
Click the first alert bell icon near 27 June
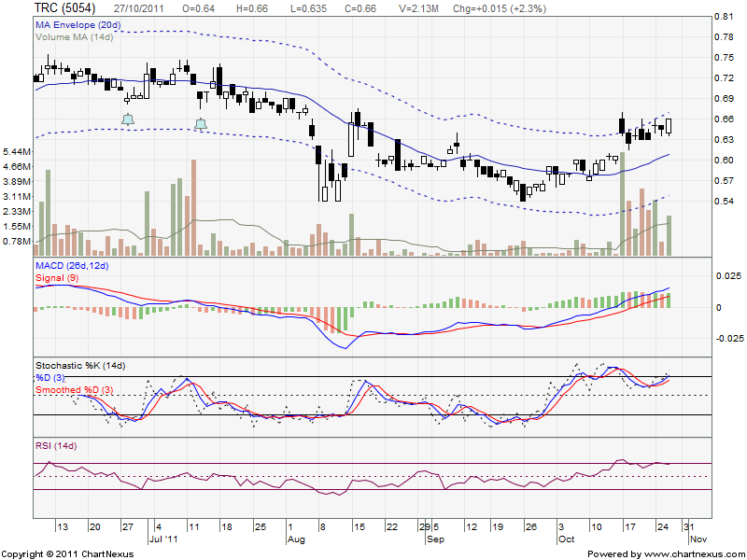tap(127, 119)
